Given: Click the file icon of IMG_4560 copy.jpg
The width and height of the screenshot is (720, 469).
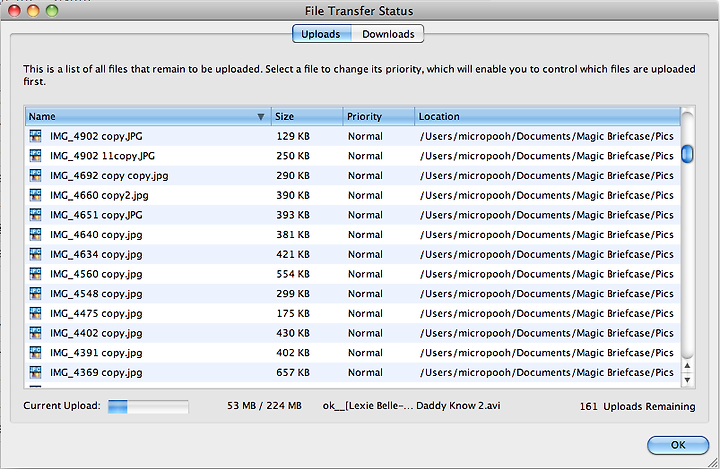Looking at the screenshot, I should [35, 274].
